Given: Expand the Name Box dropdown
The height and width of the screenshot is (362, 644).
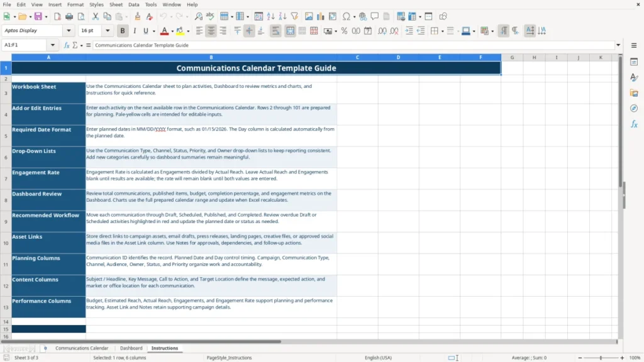Looking at the screenshot, I should click(x=53, y=45).
